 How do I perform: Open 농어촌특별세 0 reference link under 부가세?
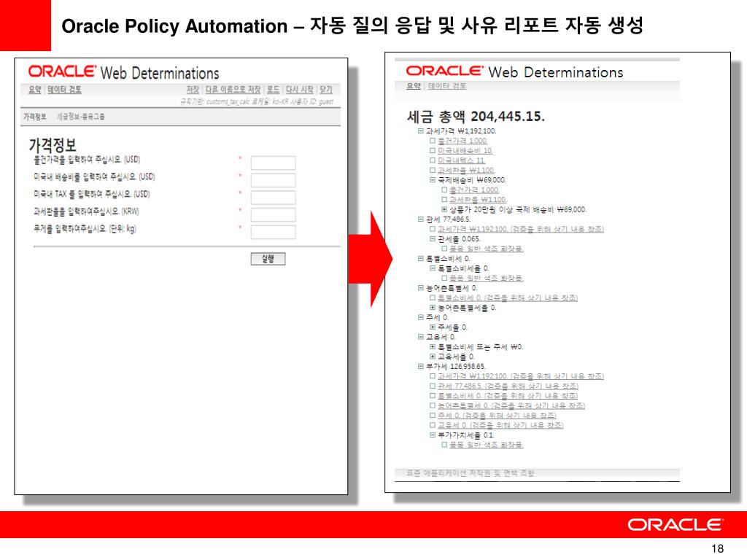(511, 405)
